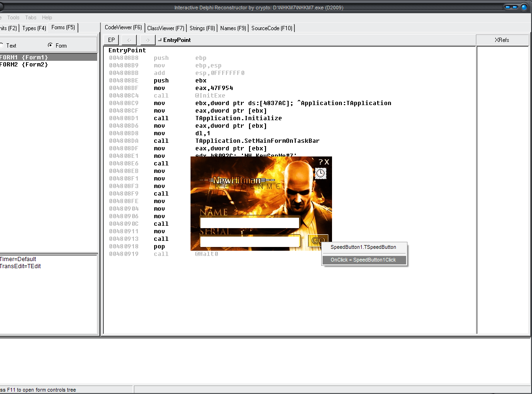Open the Tabs menu
532x394 pixels.
coord(31,17)
